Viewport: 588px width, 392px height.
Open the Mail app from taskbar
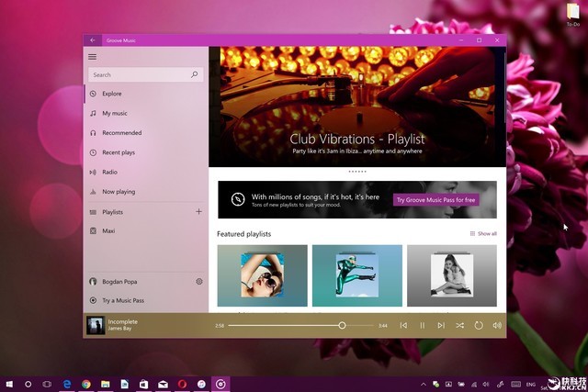[x=163, y=384]
